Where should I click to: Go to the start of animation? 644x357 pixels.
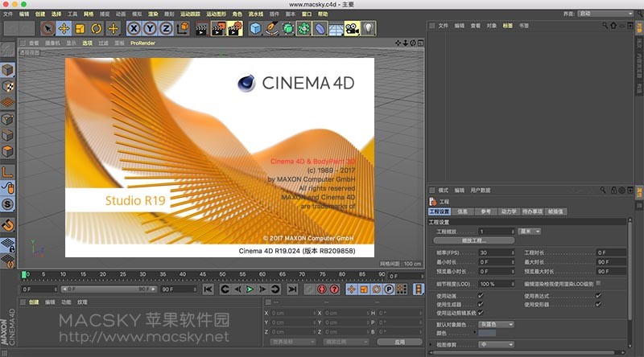pos(208,289)
